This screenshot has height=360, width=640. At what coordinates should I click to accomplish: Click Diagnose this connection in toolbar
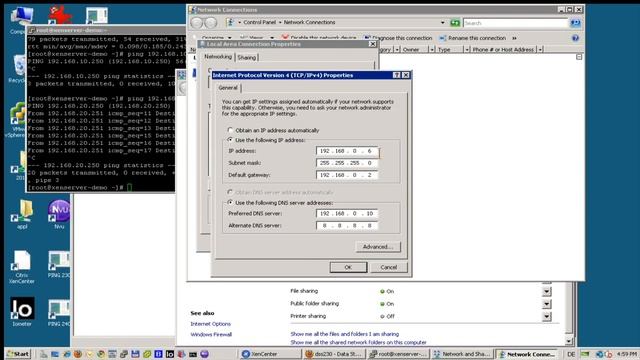click(x=398, y=38)
